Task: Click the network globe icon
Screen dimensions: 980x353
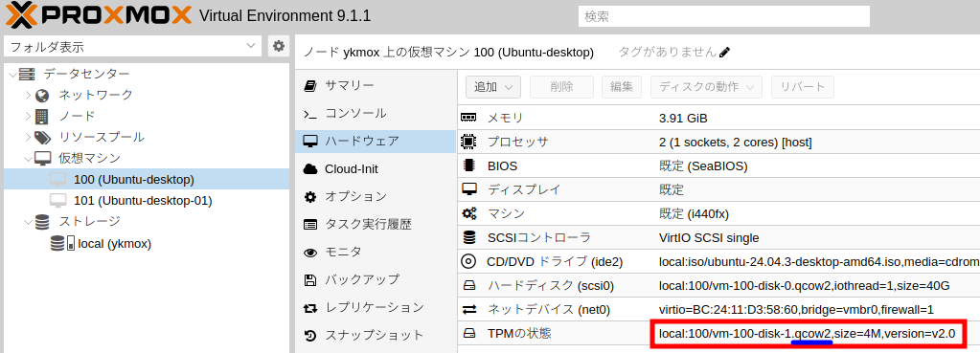Action: [42, 96]
